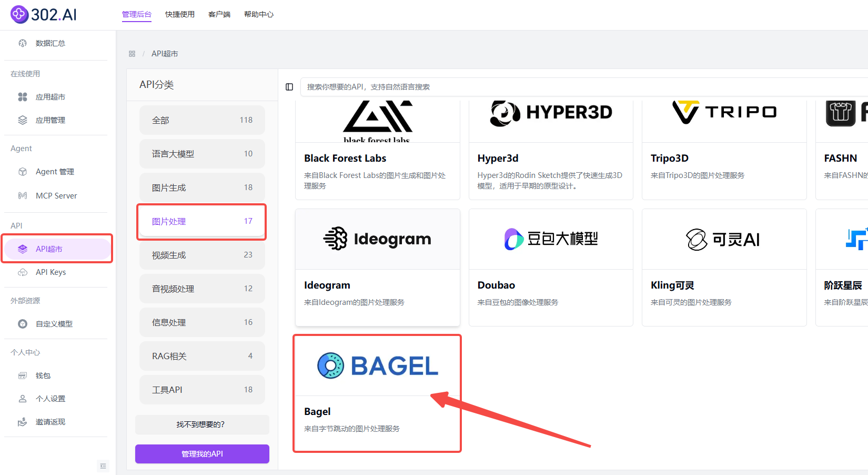The height and width of the screenshot is (475, 868).
Task: Collapse the left sidebar with bottom icon
Action: [x=103, y=466]
